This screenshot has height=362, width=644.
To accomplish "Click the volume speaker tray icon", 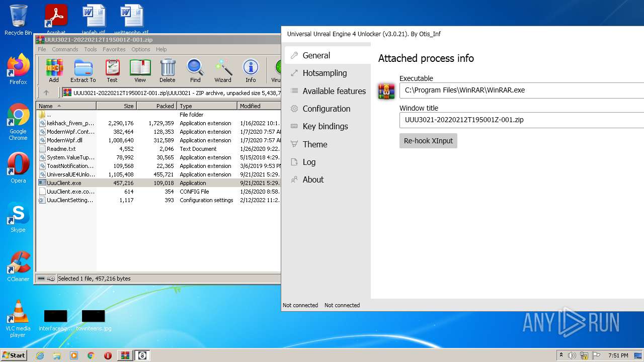I will point(572,355).
